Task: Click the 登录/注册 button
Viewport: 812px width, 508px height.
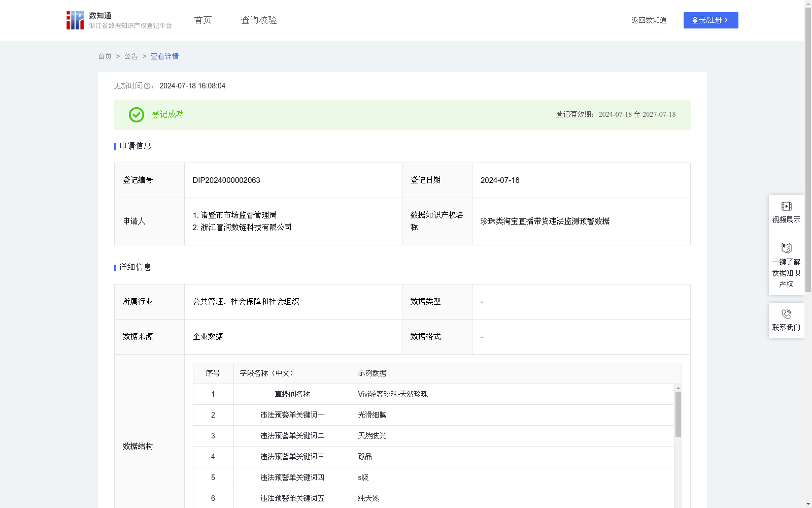Action: pyautogui.click(x=710, y=20)
